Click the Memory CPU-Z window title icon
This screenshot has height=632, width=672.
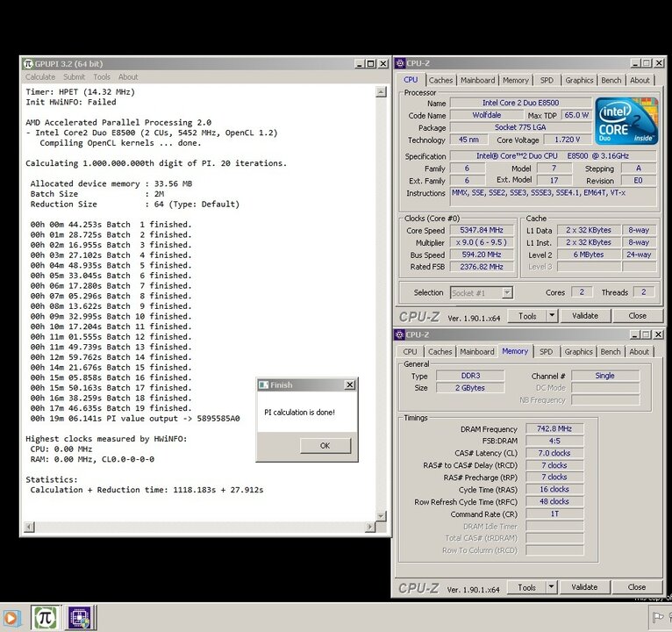(x=399, y=334)
